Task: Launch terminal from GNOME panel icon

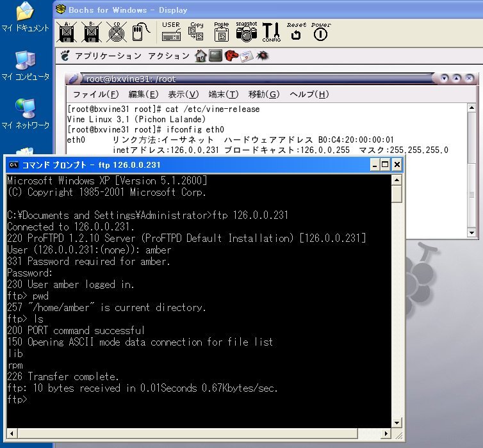Action: pyautogui.click(x=215, y=56)
